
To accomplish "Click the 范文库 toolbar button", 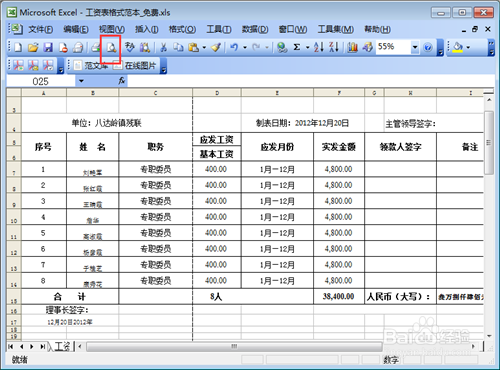I will pos(90,66).
